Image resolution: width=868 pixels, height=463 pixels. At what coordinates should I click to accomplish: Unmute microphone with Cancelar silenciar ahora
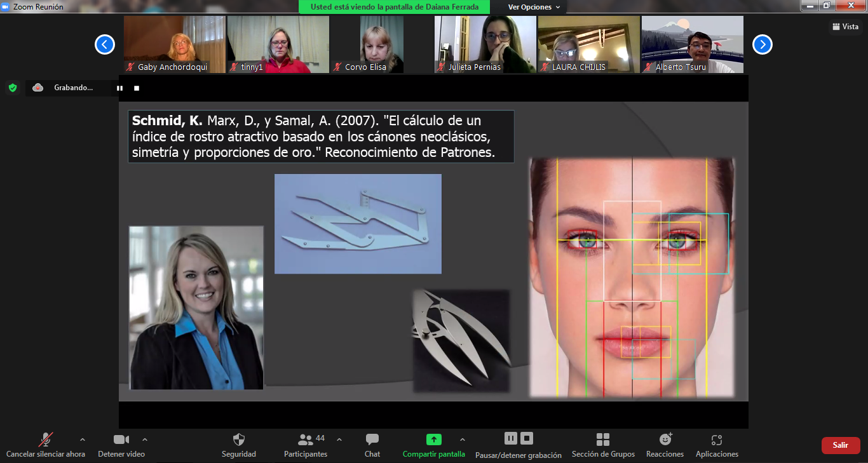pos(46,440)
